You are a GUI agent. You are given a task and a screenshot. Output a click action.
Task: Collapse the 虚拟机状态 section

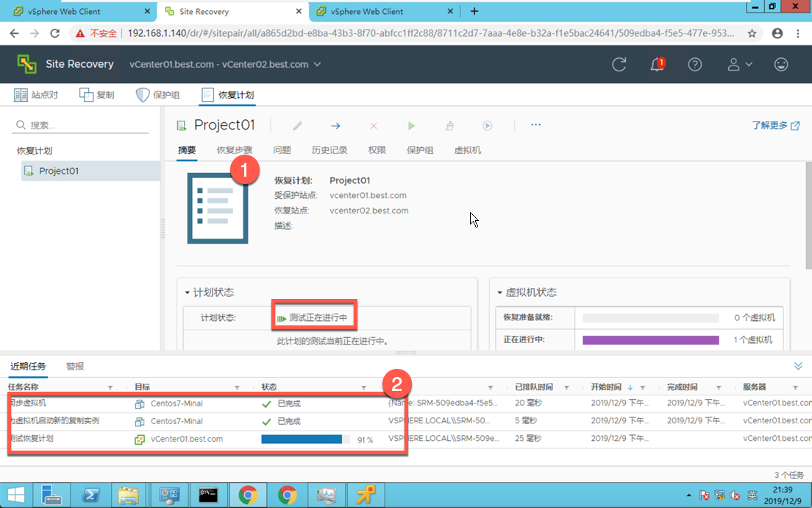pyautogui.click(x=499, y=292)
